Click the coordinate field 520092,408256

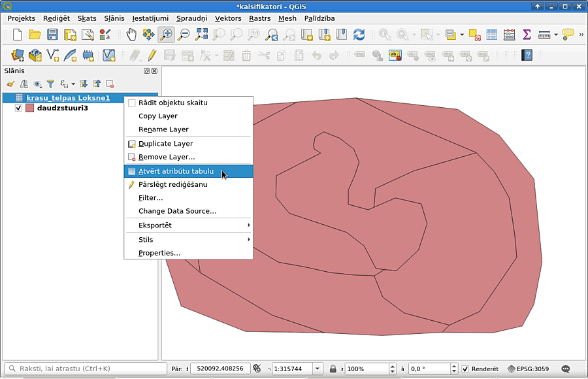220,369
